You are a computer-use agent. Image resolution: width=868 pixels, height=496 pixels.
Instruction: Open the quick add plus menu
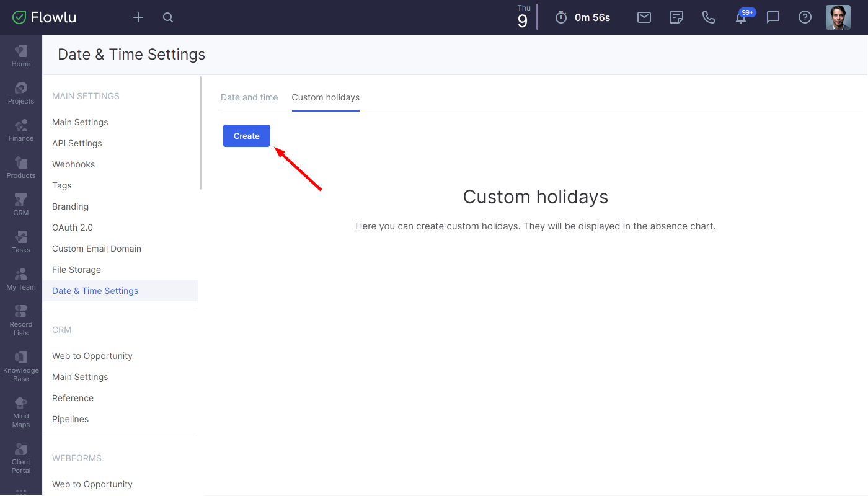pyautogui.click(x=138, y=17)
